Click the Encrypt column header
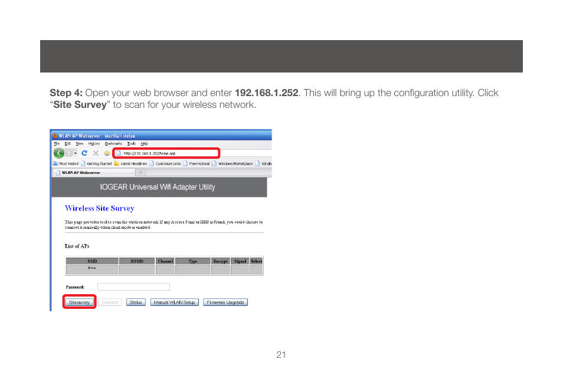563x392 pixels. [x=221, y=261]
